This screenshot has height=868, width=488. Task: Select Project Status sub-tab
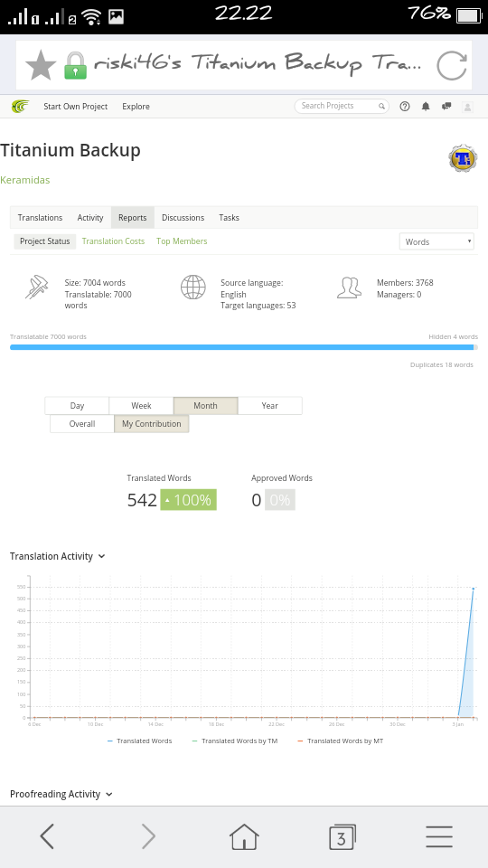pos(45,241)
